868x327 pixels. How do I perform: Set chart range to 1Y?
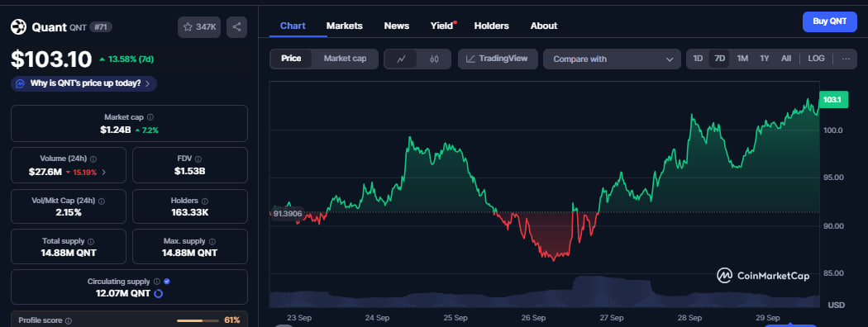(765, 59)
